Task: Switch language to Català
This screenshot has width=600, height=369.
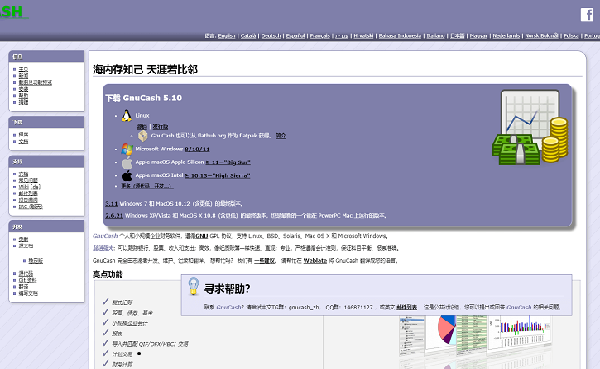Action: 248,36
